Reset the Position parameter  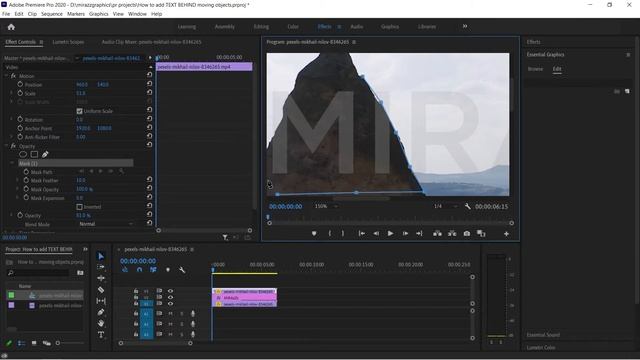click(x=149, y=84)
